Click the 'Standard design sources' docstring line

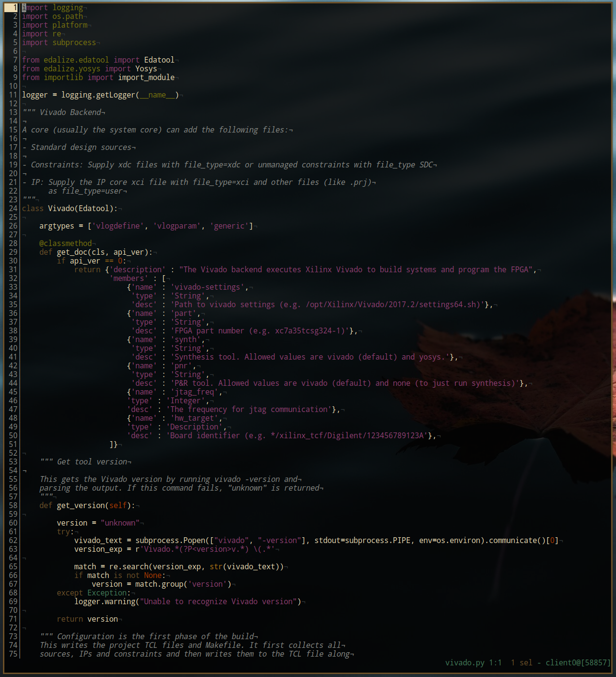click(x=81, y=147)
